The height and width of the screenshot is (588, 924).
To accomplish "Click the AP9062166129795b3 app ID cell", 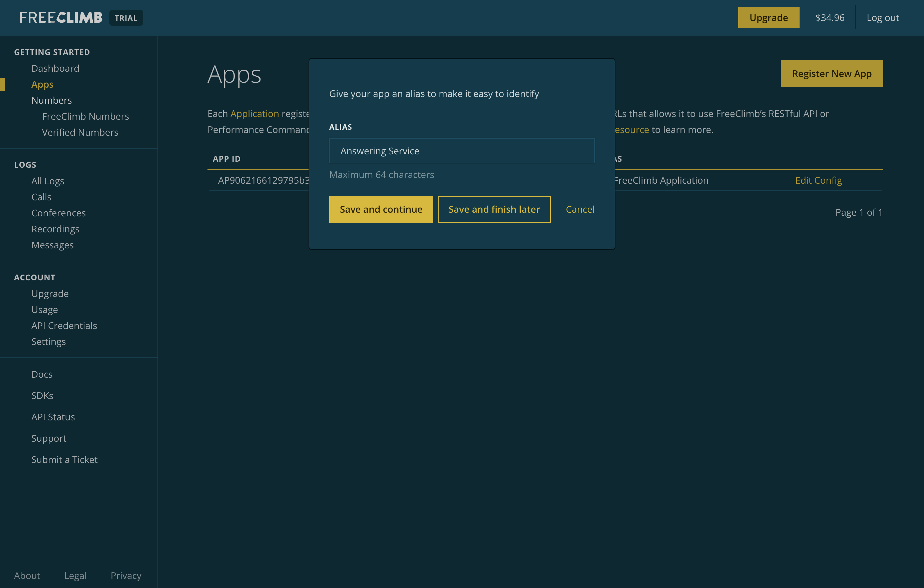I will pos(263,180).
